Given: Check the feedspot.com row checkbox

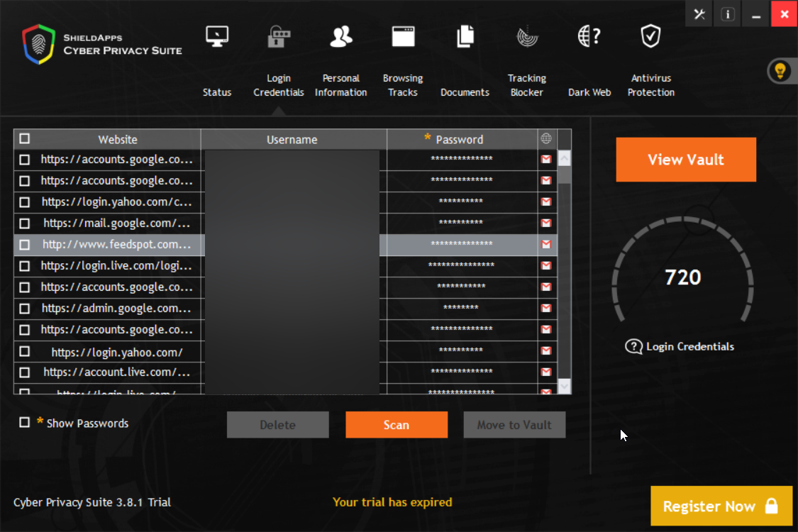Looking at the screenshot, I should (24, 245).
